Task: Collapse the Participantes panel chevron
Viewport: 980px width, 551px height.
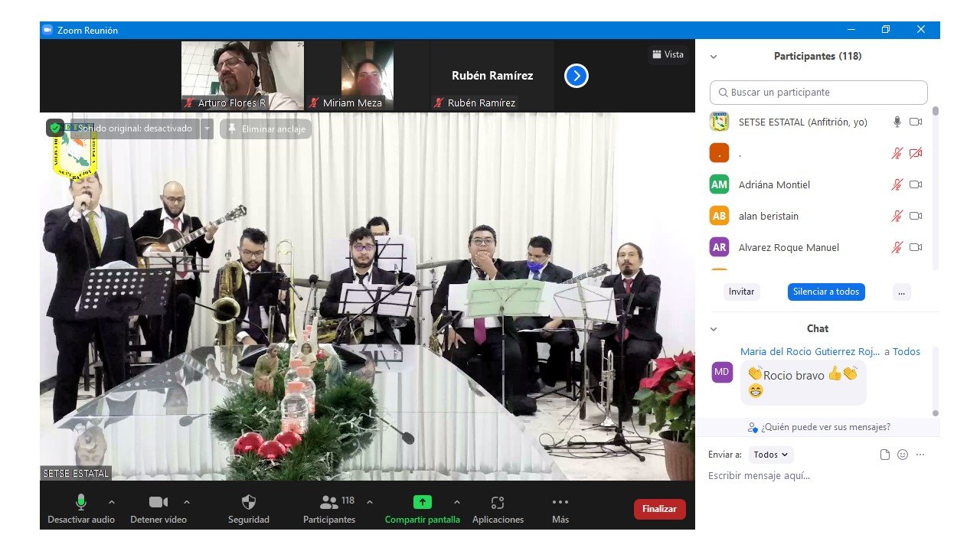Action: (714, 57)
